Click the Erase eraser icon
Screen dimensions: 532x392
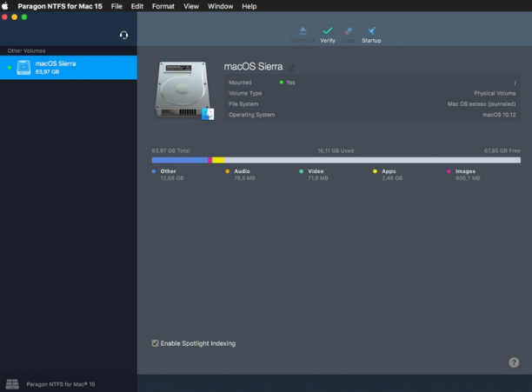pos(349,31)
